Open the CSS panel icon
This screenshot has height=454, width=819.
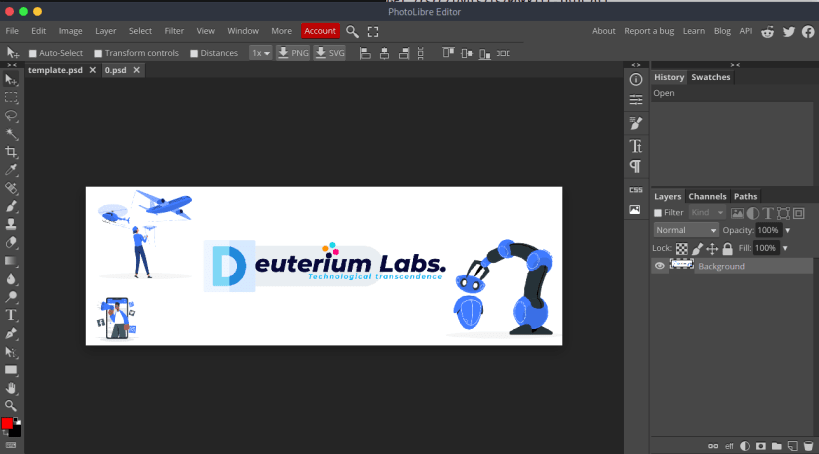coord(636,190)
